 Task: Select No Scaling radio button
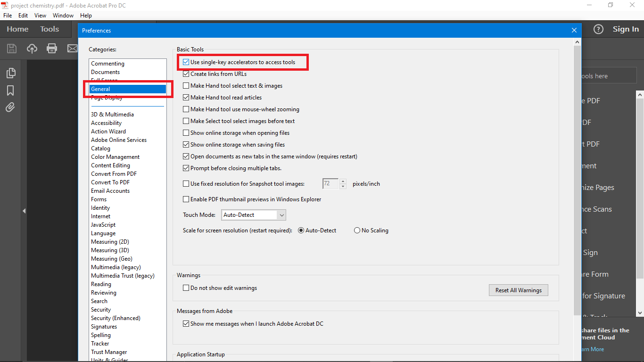[x=357, y=230]
